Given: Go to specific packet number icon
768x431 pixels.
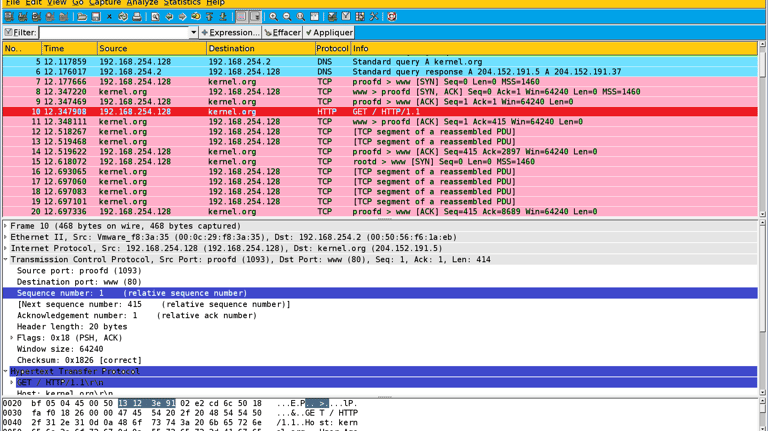Looking at the screenshot, I should (x=196, y=17).
